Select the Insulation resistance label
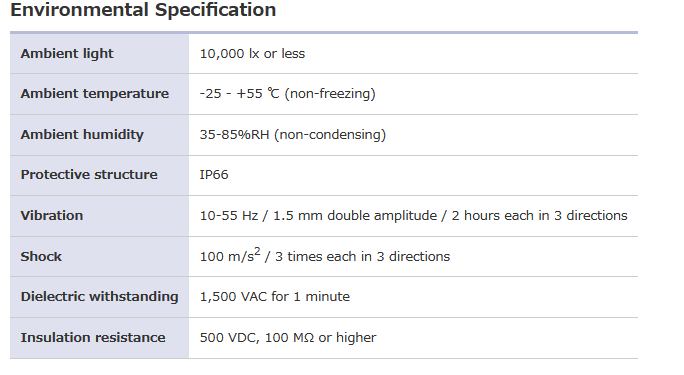The image size is (684, 375). click(93, 338)
